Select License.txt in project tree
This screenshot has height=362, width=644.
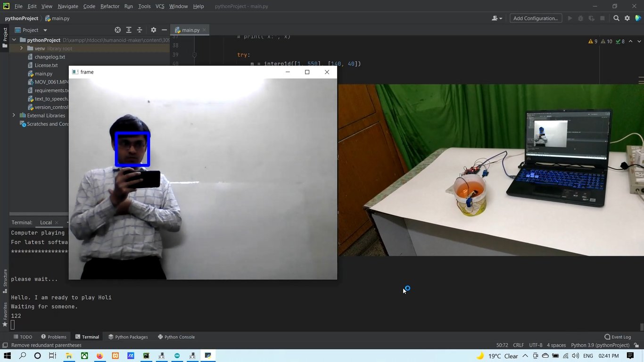pyautogui.click(x=46, y=65)
